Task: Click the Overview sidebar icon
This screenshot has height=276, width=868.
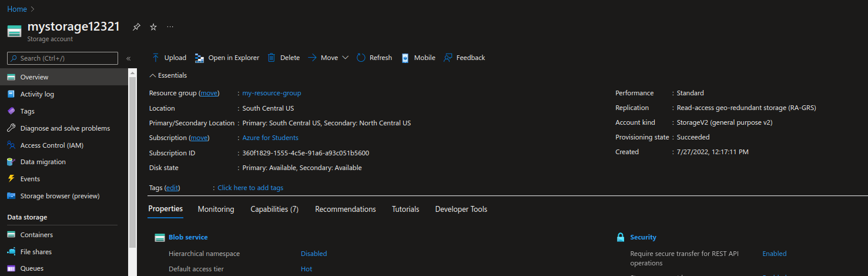Action: point(11,77)
